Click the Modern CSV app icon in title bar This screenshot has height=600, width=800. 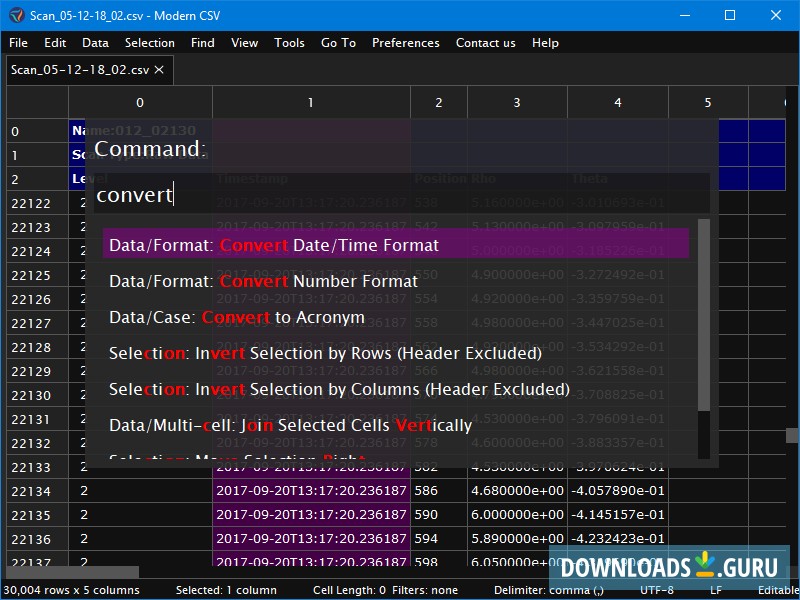click(16, 15)
